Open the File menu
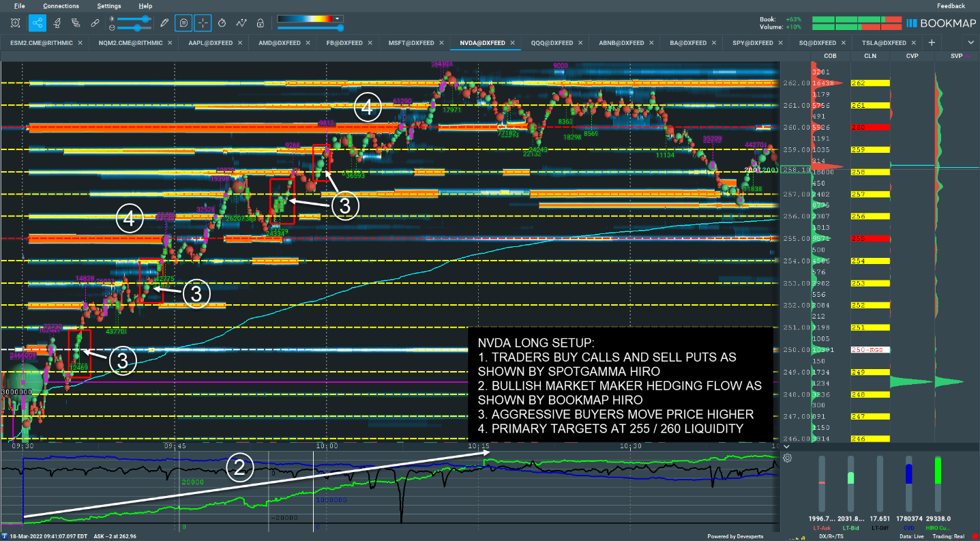This screenshot has width=980, height=541. point(19,5)
